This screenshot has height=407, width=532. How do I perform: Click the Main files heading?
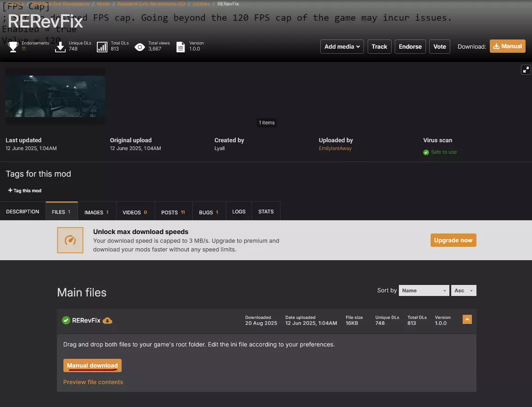82,292
